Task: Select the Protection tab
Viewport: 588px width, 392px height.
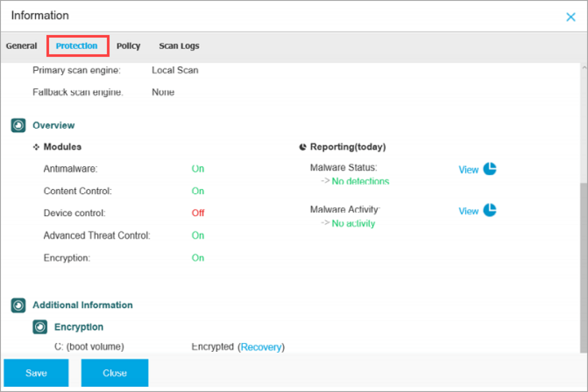Action: (77, 46)
